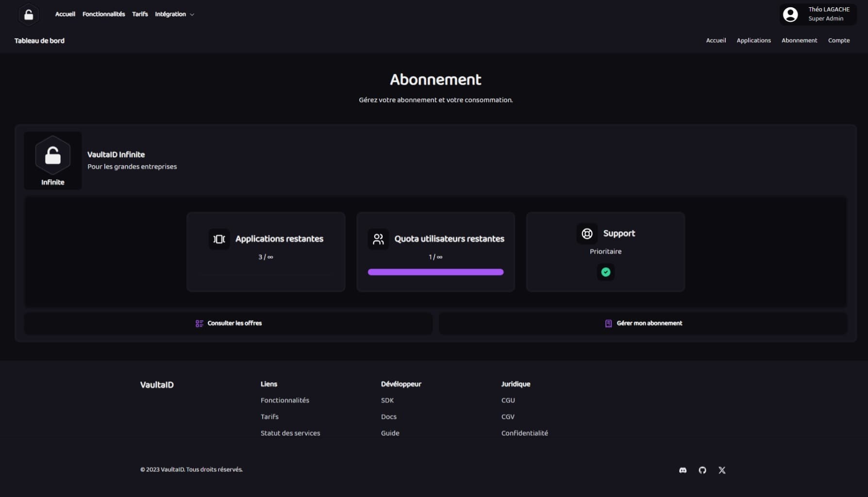The height and width of the screenshot is (497, 868).
Task: Click the receipt icon beside Gérer mon abonnement
Action: coord(608,324)
